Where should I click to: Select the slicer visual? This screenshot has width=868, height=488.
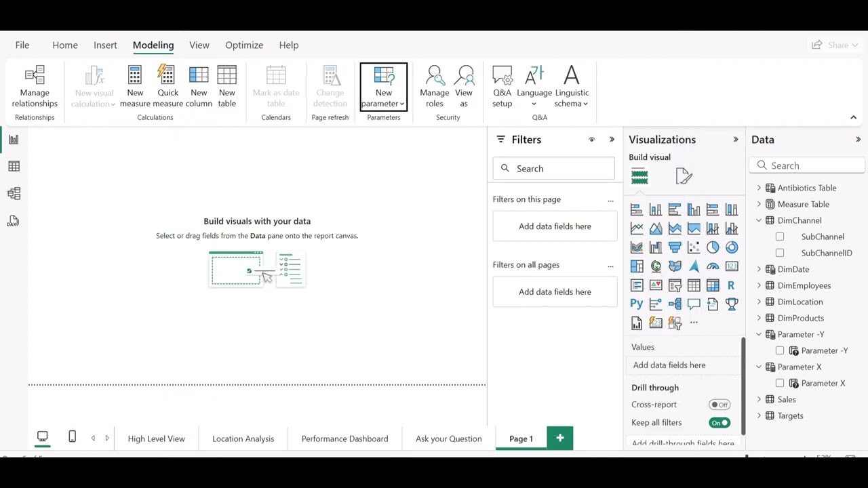click(675, 285)
